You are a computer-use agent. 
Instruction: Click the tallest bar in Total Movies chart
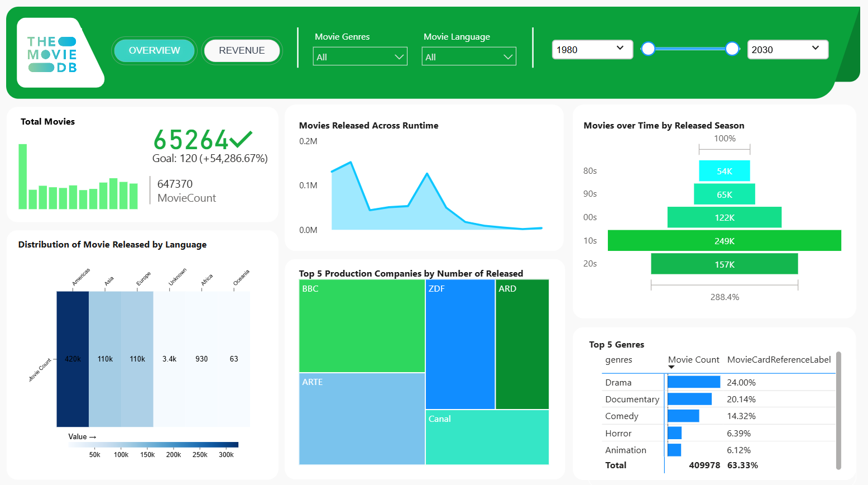pyautogui.click(x=23, y=177)
